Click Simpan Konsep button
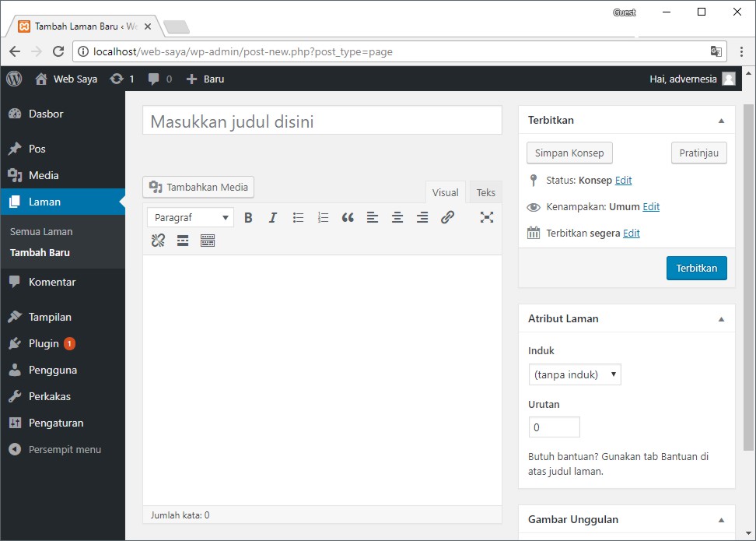Image resolution: width=756 pixels, height=541 pixels. tap(569, 153)
